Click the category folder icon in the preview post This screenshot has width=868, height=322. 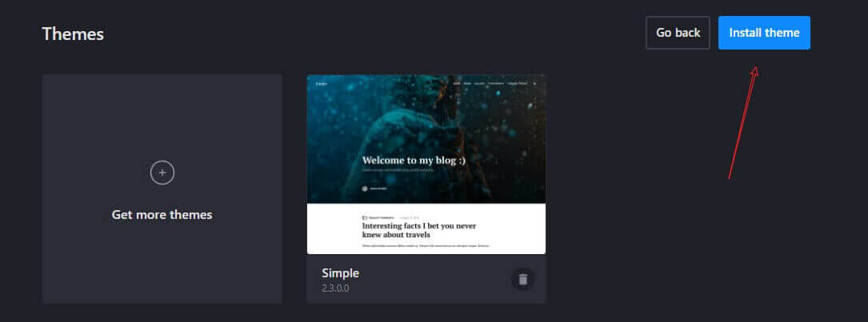point(365,218)
